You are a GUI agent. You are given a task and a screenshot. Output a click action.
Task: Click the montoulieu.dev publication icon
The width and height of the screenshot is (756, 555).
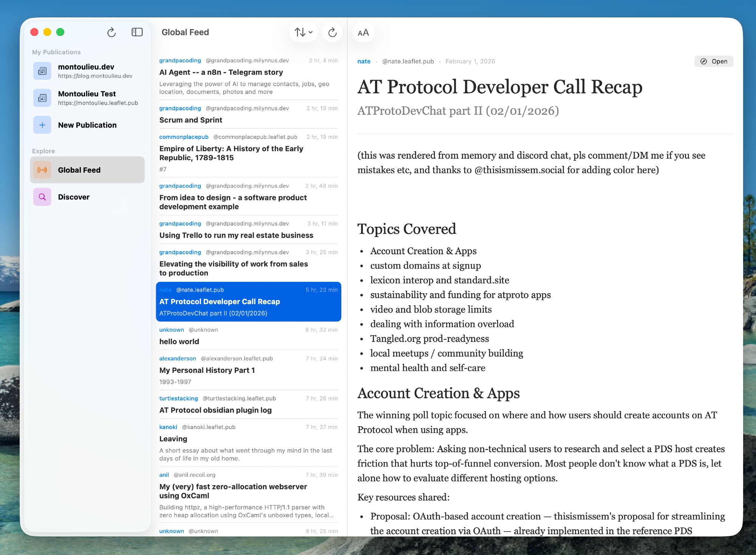click(x=42, y=71)
